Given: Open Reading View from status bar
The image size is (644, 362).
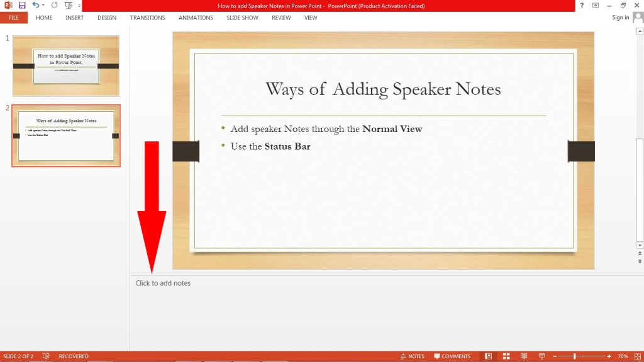Looking at the screenshot, I should (523, 356).
